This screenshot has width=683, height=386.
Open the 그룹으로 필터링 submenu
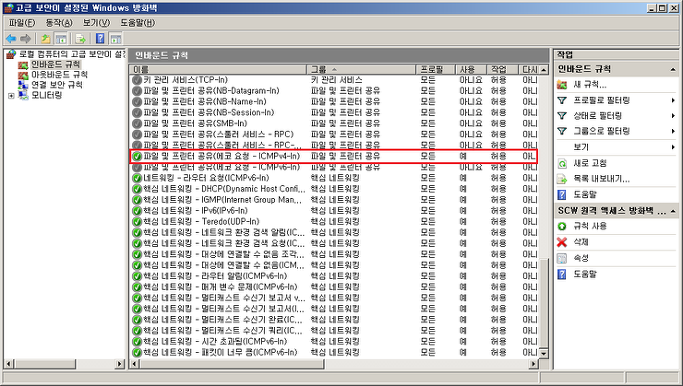click(x=616, y=131)
